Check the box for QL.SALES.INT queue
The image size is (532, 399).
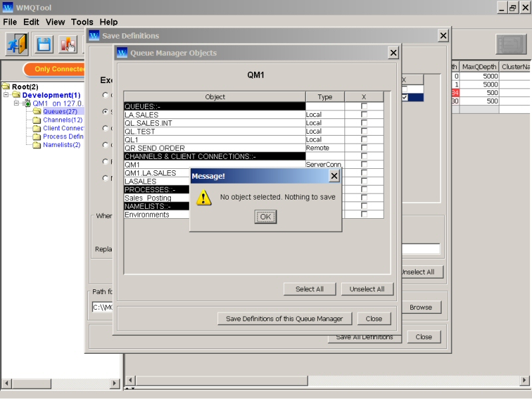point(364,123)
